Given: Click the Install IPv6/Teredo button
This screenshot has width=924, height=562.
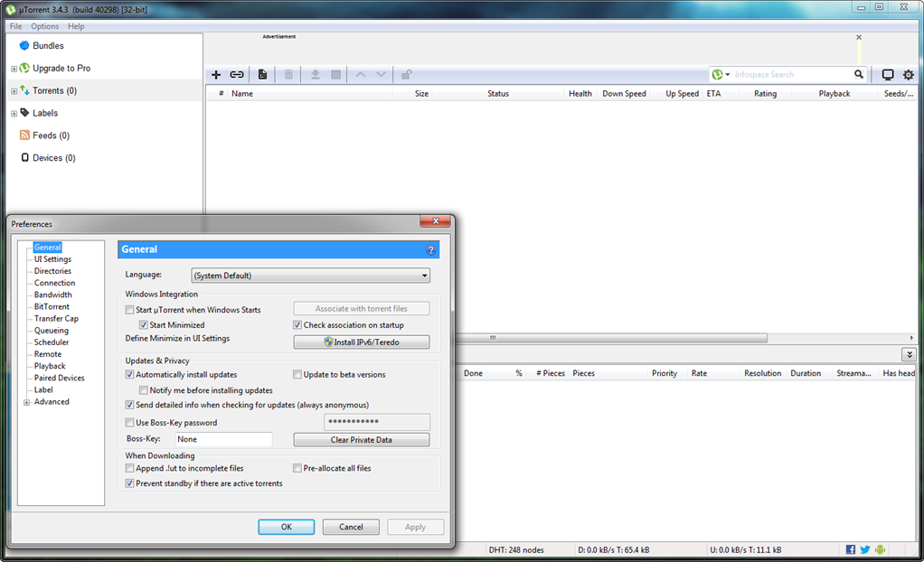Looking at the screenshot, I should (x=362, y=342).
